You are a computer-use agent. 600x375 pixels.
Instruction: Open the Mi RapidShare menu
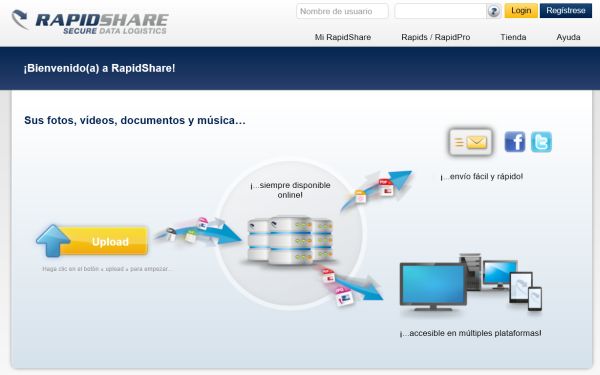coord(342,37)
